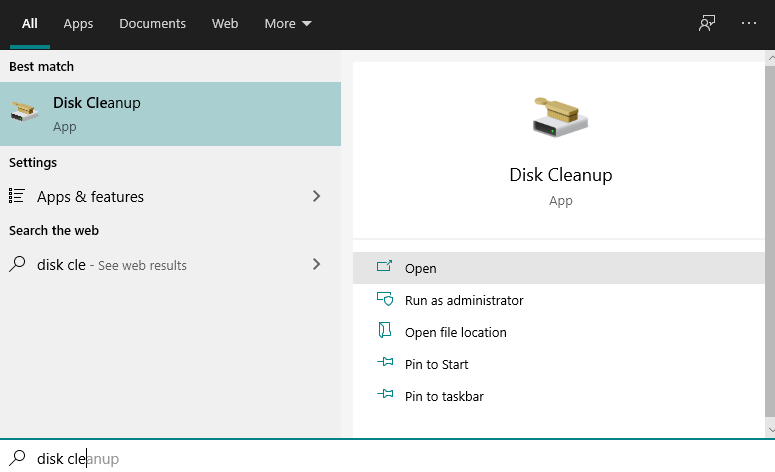775x472 pixels.
Task: Expand Apps & features chevron arrow
Action: coord(316,196)
